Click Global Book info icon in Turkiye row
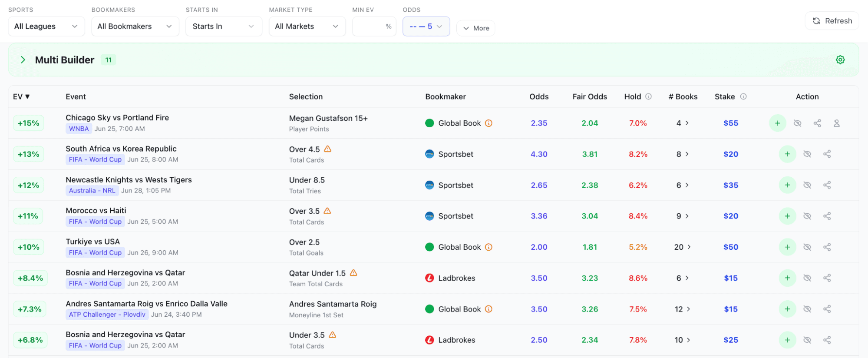The width and height of the screenshot is (868, 358). coord(488,247)
